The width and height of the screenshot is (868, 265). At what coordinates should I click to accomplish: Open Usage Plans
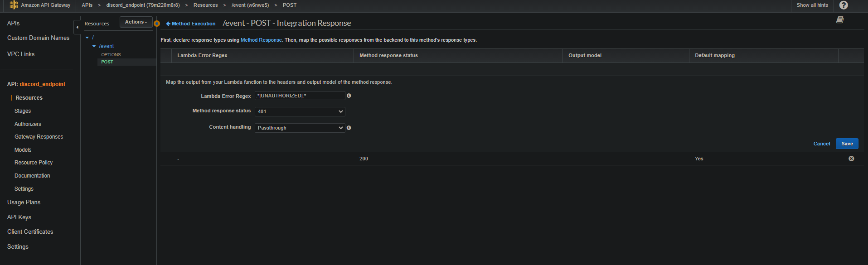point(24,202)
